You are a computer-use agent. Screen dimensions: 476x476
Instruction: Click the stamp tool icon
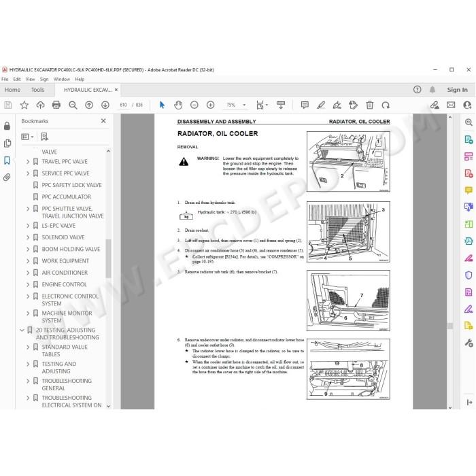354,105
